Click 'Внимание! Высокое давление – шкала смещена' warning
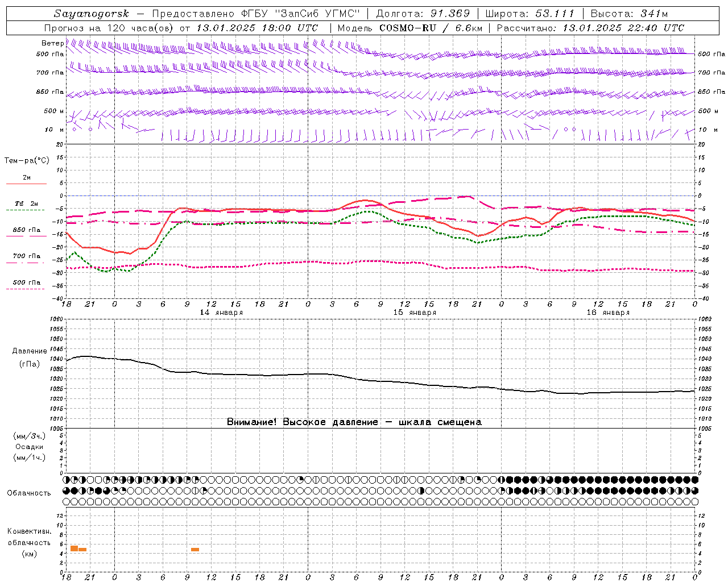The image size is (728, 582). click(354, 422)
